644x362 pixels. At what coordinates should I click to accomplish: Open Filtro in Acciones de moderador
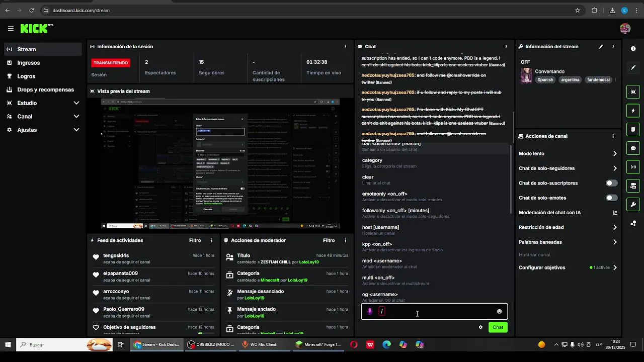[x=329, y=241]
